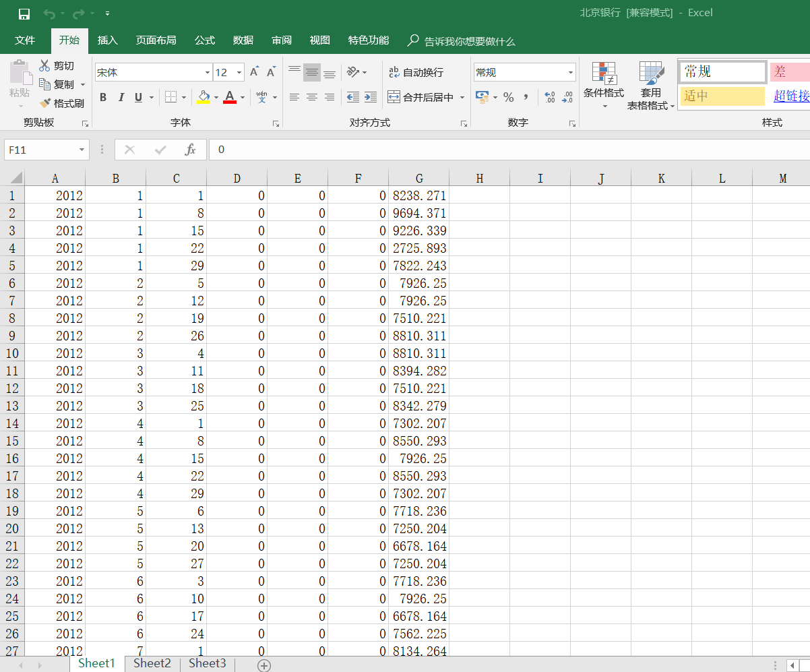Align cell text to the right
Viewport: 810px width, 672px height.
tap(330, 97)
